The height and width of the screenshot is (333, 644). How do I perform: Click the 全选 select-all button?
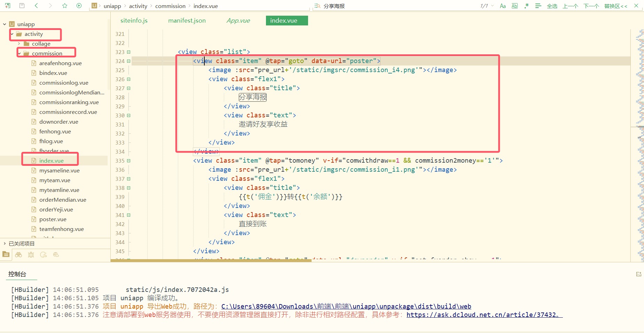552,6
